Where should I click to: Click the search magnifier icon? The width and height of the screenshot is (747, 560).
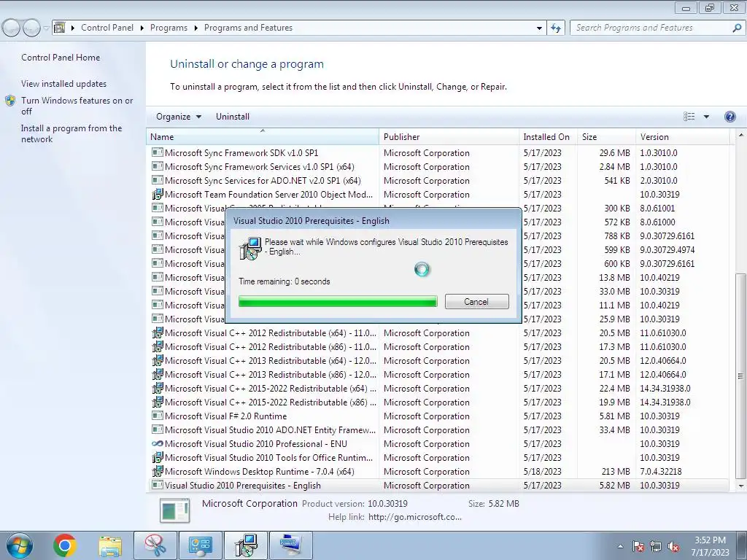[x=737, y=28]
